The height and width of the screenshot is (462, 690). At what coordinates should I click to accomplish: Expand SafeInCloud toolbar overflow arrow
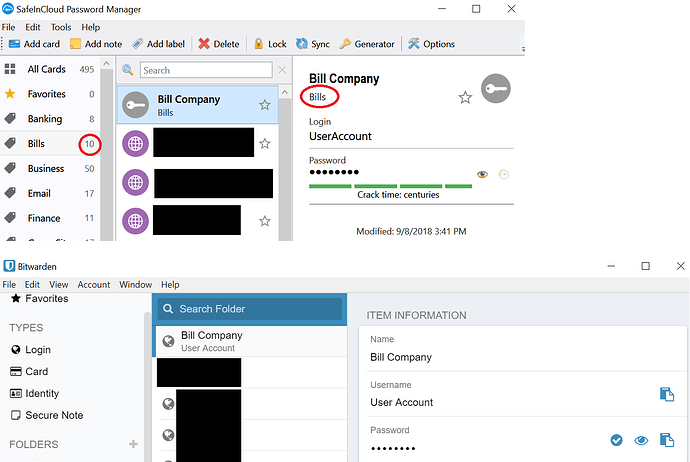tap(523, 49)
